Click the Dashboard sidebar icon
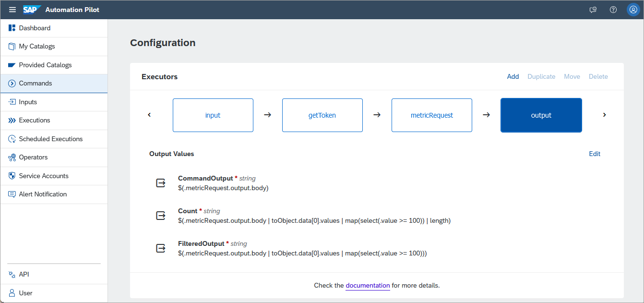The width and height of the screenshot is (644, 303). (x=12, y=28)
